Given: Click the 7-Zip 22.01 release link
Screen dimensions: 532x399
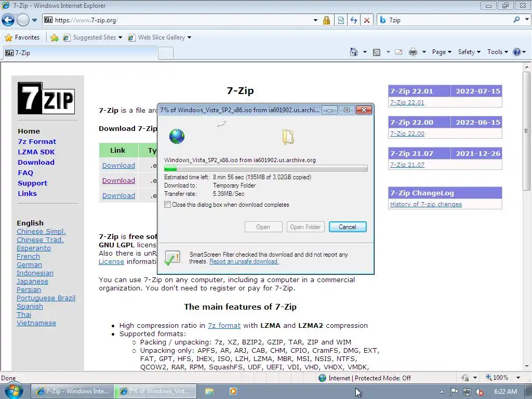Looking at the screenshot, I should tap(407, 102).
